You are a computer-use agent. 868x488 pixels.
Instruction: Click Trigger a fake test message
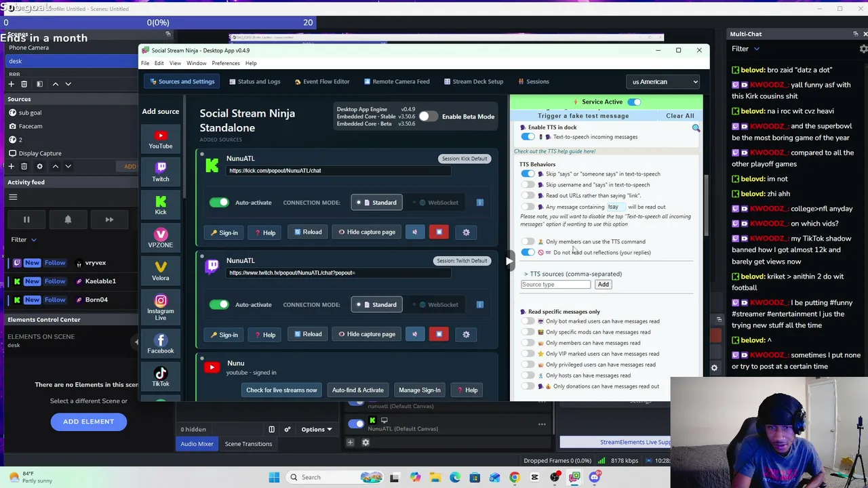pos(583,116)
